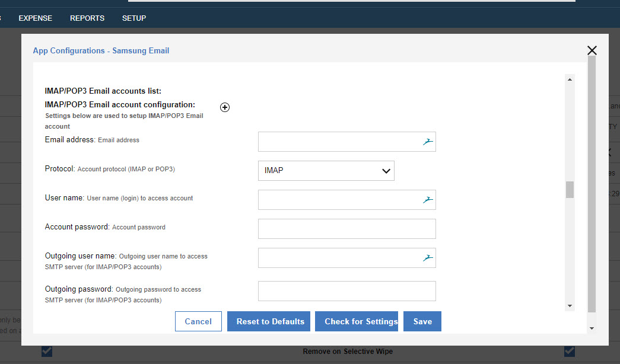620x364 pixels.
Task: Click variable icon beside Outgoing user name
Action: tap(428, 257)
